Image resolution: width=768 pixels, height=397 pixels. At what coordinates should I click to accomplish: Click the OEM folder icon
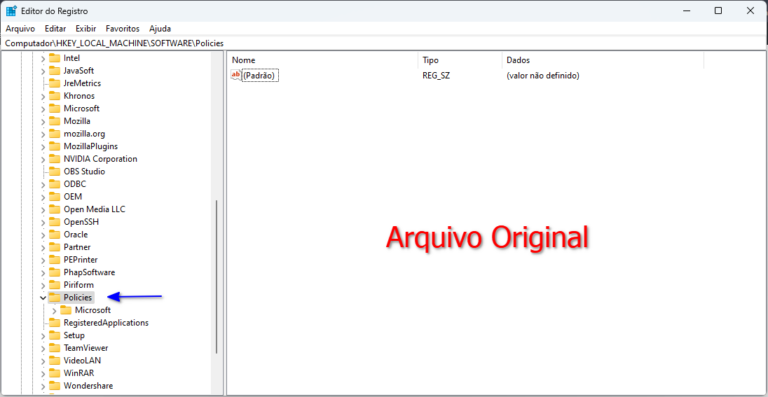coord(54,196)
